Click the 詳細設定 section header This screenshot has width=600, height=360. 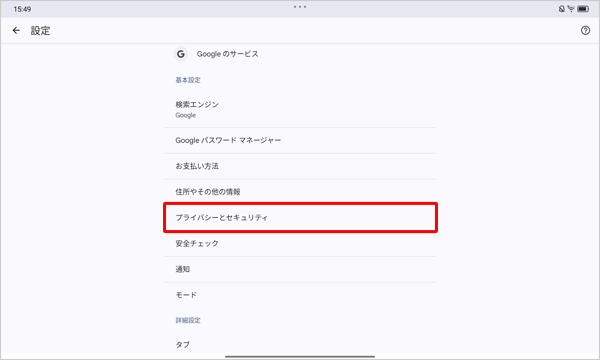pos(188,320)
